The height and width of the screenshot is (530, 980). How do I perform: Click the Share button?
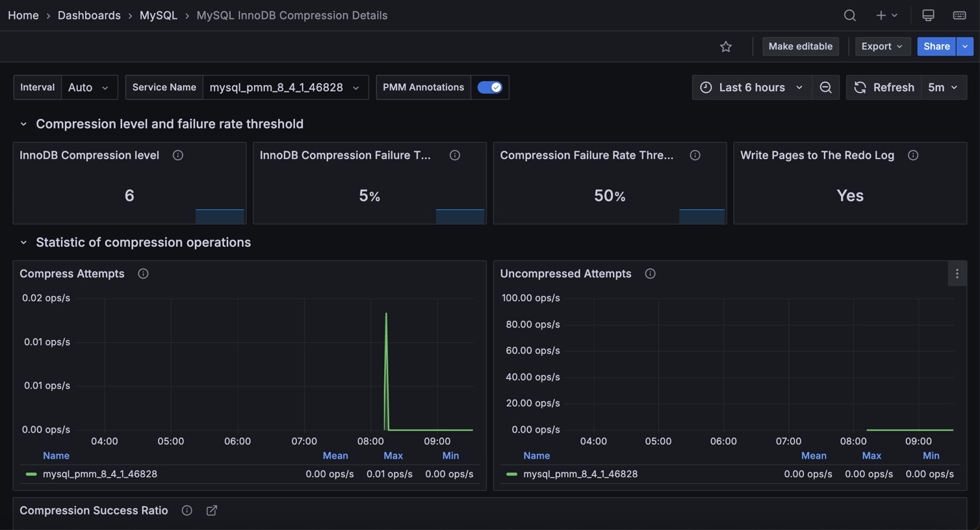(936, 46)
